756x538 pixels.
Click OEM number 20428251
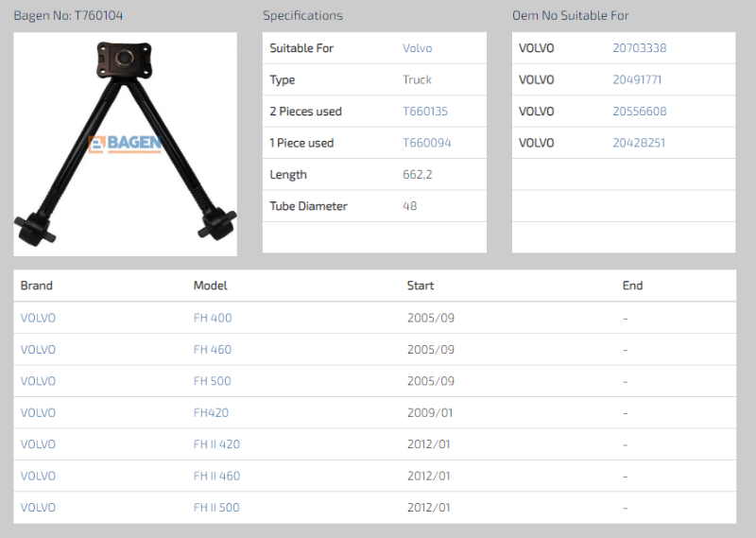point(639,143)
